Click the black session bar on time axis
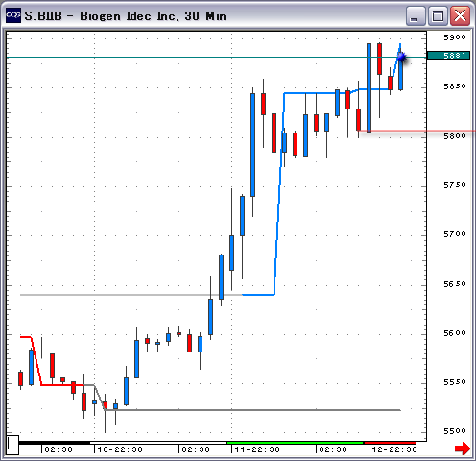The image size is (476, 461). coord(55,443)
